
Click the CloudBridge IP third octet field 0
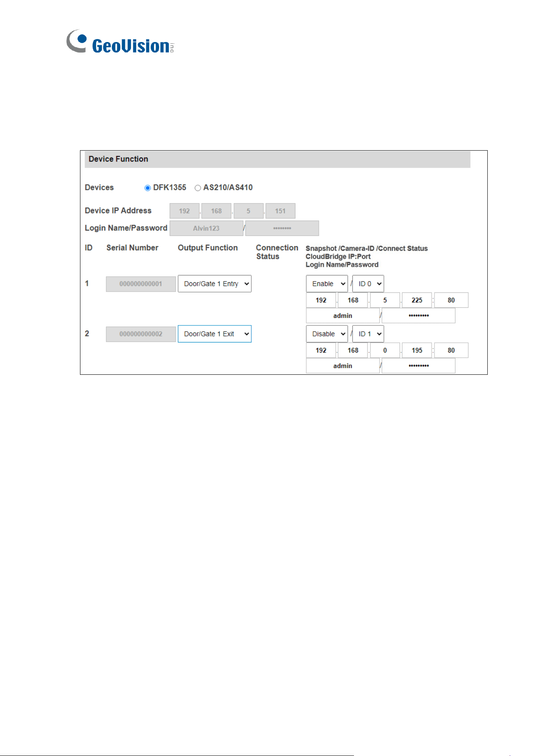385,350
